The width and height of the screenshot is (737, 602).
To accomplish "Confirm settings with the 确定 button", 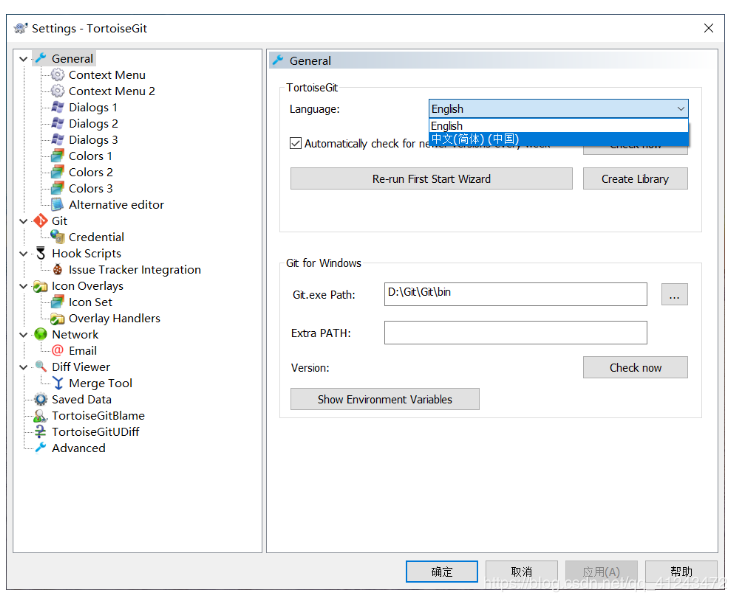I will click(441, 571).
